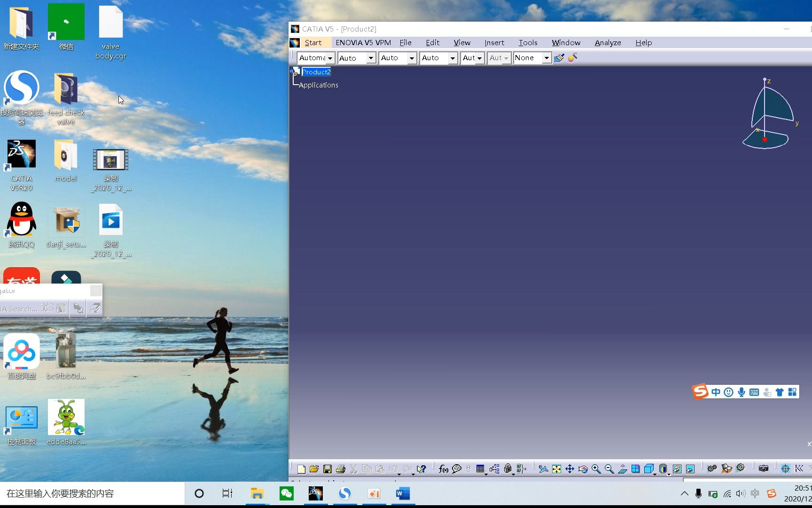
Task: Open the Tools menu
Action: point(528,43)
